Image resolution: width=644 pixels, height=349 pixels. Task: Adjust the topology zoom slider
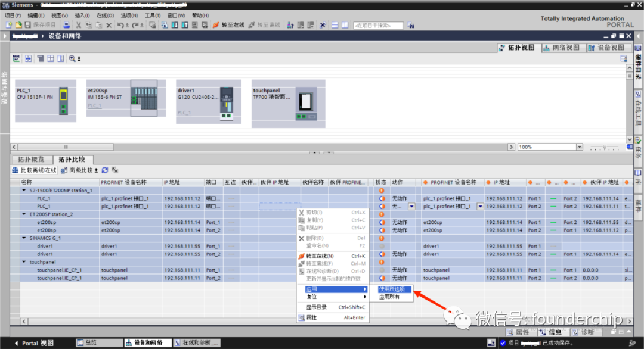coord(604,147)
